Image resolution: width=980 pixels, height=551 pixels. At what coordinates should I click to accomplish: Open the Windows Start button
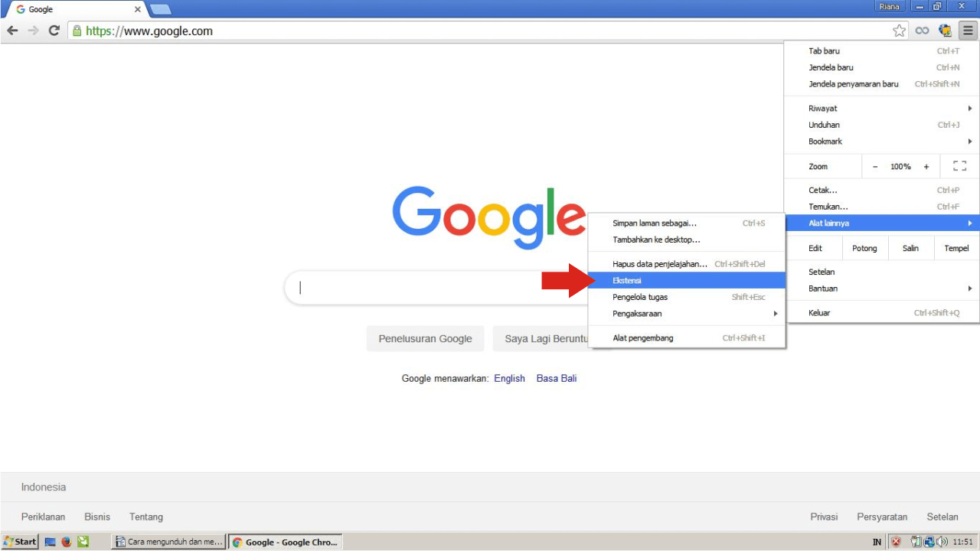[20, 542]
